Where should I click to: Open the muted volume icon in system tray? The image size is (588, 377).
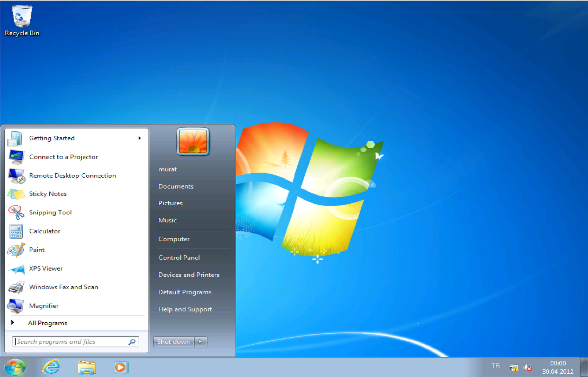[528, 367]
